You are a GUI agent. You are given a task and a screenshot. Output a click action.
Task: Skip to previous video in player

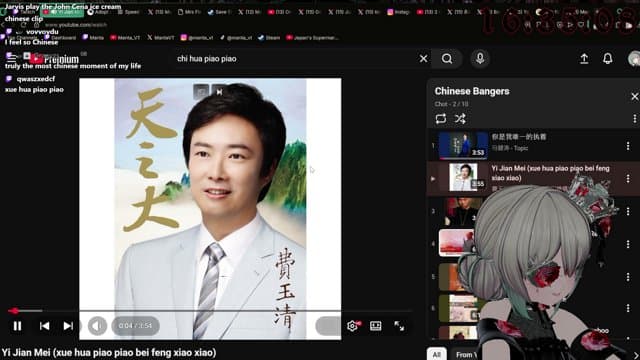tap(44, 326)
